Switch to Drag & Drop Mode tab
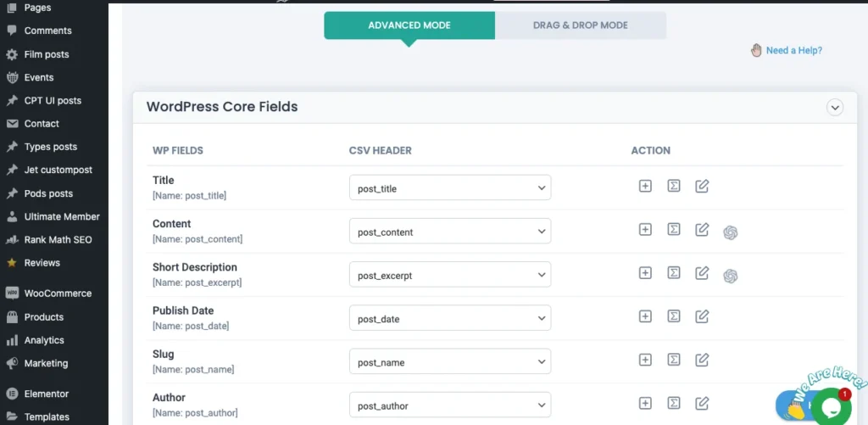The width and height of the screenshot is (868, 425). click(581, 25)
